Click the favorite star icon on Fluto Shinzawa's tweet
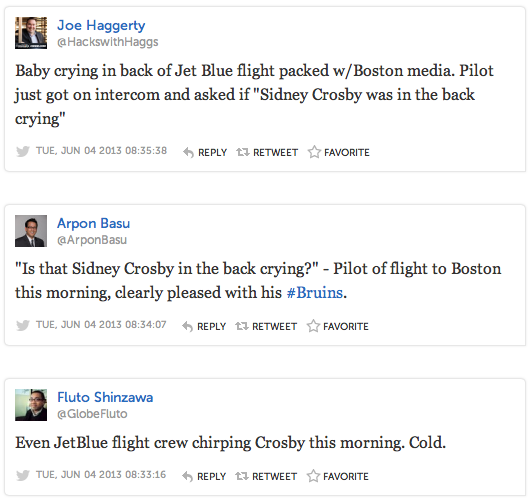 313,476
